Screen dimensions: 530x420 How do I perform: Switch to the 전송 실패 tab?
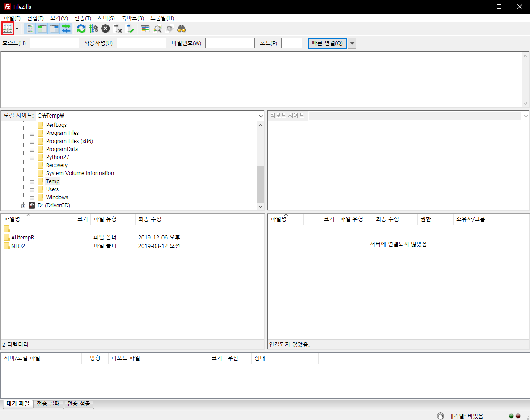pyautogui.click(x=48, y=404)
